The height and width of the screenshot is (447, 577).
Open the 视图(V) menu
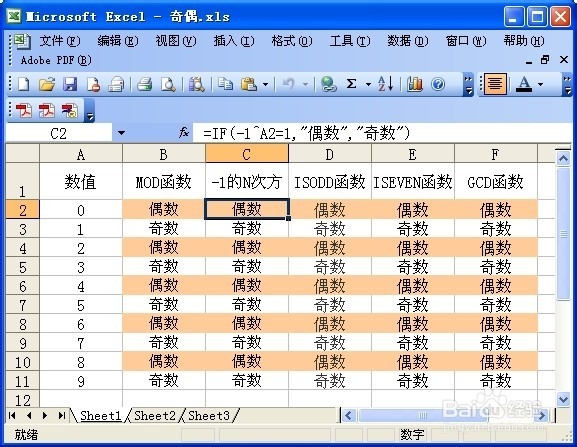click(x=176, y=41)
